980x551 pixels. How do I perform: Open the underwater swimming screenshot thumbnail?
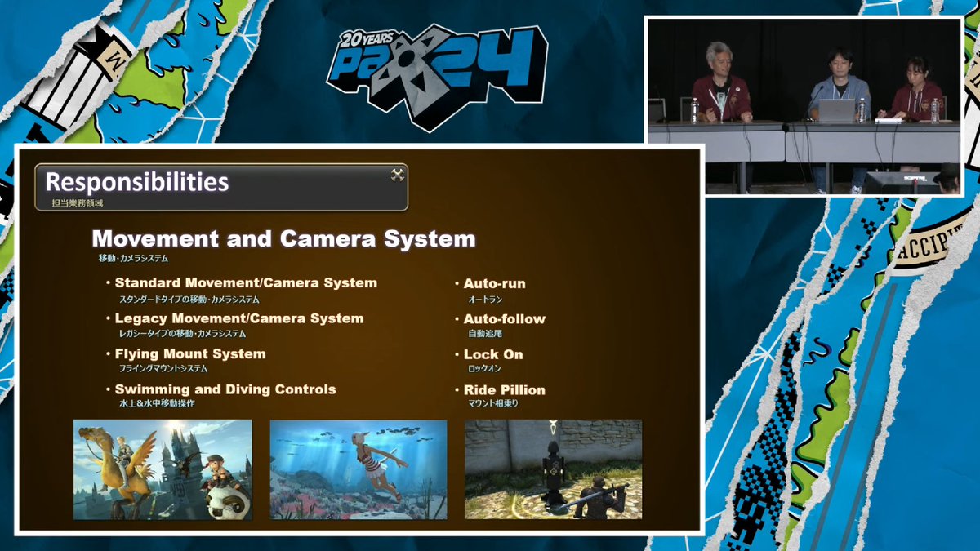coord(359,469)
